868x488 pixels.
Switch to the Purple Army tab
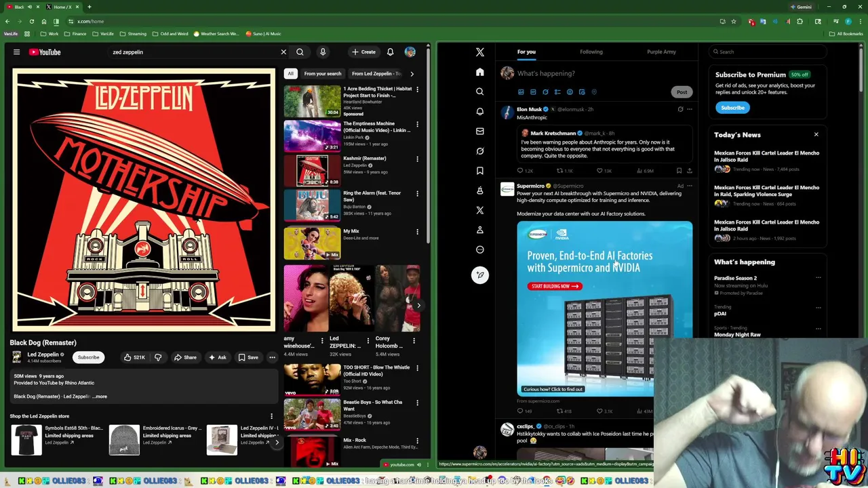(x=661, y=52)
